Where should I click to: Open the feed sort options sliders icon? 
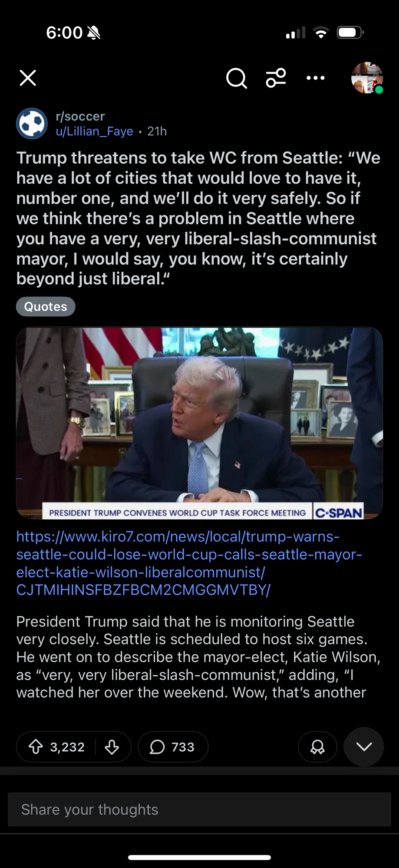276,78
